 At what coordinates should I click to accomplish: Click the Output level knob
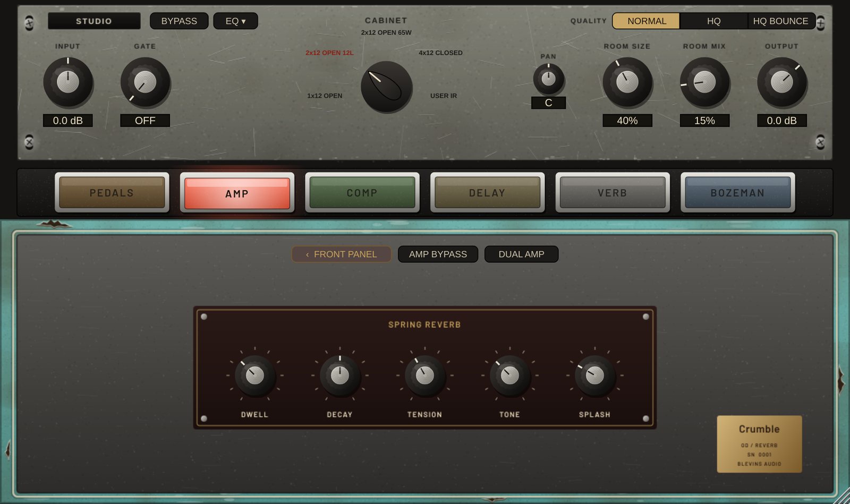782,82
